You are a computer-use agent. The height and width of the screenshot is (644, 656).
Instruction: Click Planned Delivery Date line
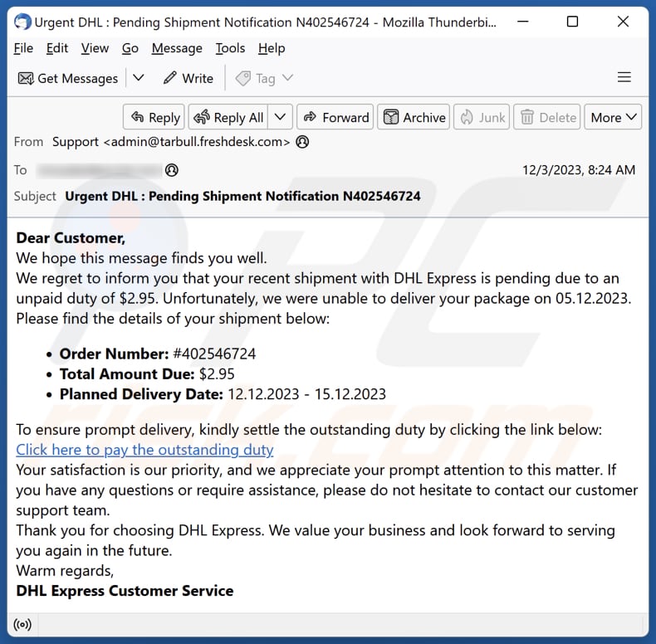pyautogui.click(x=223, y=394)
